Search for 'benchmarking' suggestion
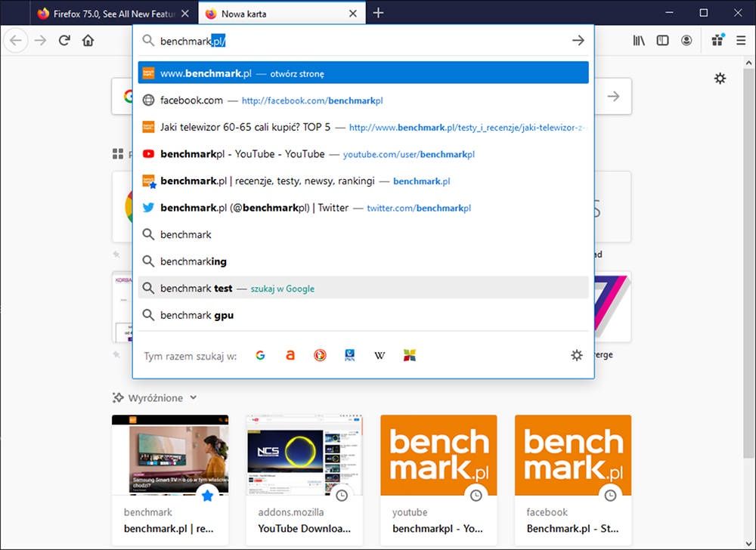The height and width of the screenshot is (550, 756). click(363, 261)
